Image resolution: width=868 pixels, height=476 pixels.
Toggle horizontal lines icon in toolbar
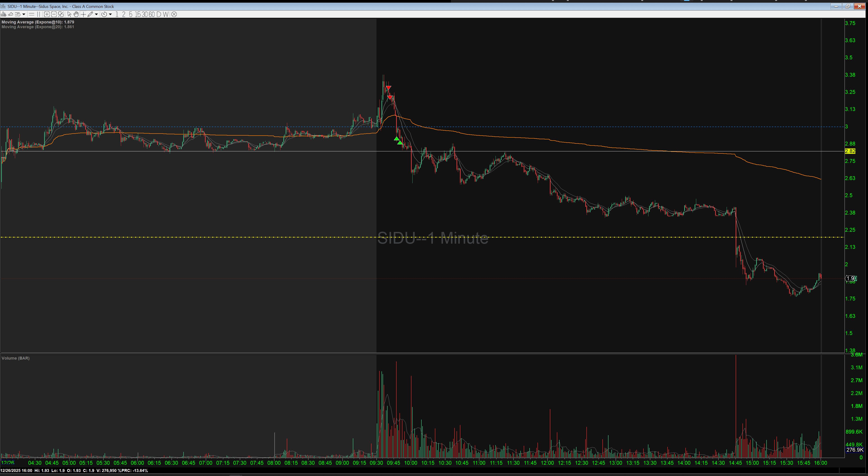pos(31,14)
